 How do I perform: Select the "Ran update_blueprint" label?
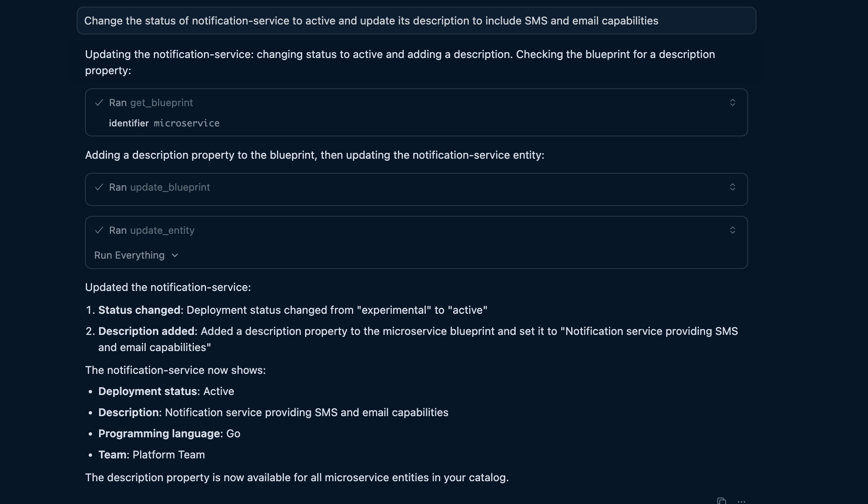160,187
